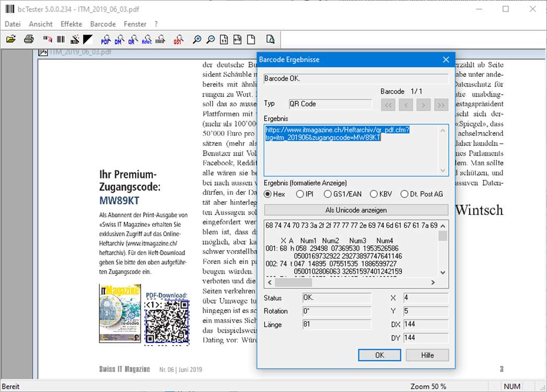The image size is (547, 392).
Task: Click the Y field showing 5
Action: pyautogui.click(x=426, y=311)
